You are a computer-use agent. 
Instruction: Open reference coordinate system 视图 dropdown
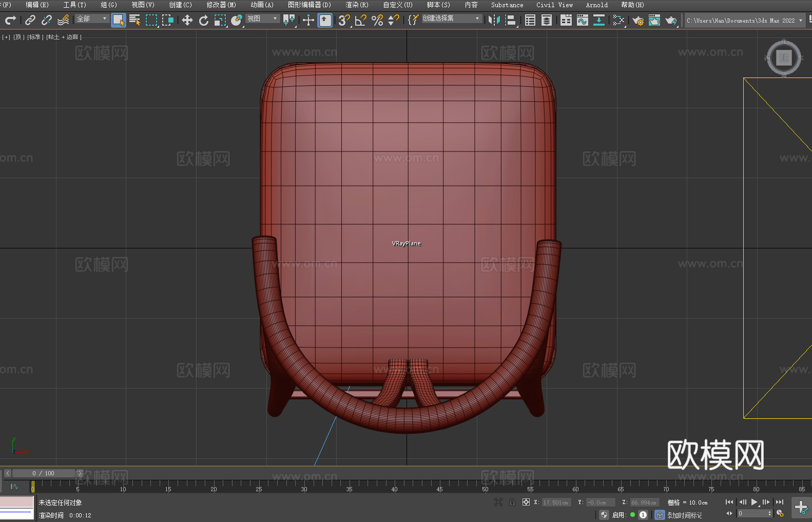click(262, 18)
